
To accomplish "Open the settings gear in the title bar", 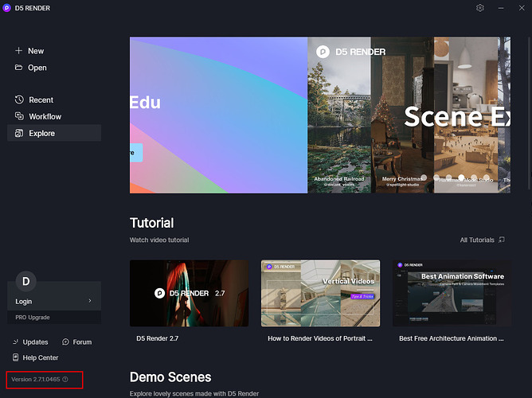I will coord(479,8).
